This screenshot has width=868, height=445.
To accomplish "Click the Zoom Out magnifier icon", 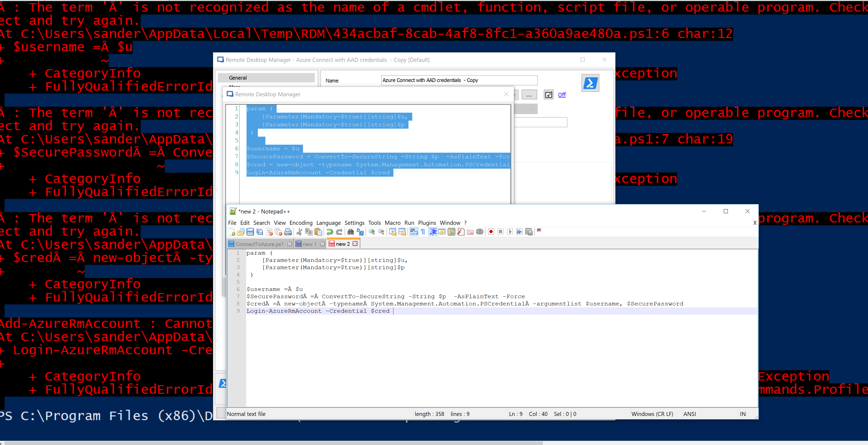I will (381, 232).
